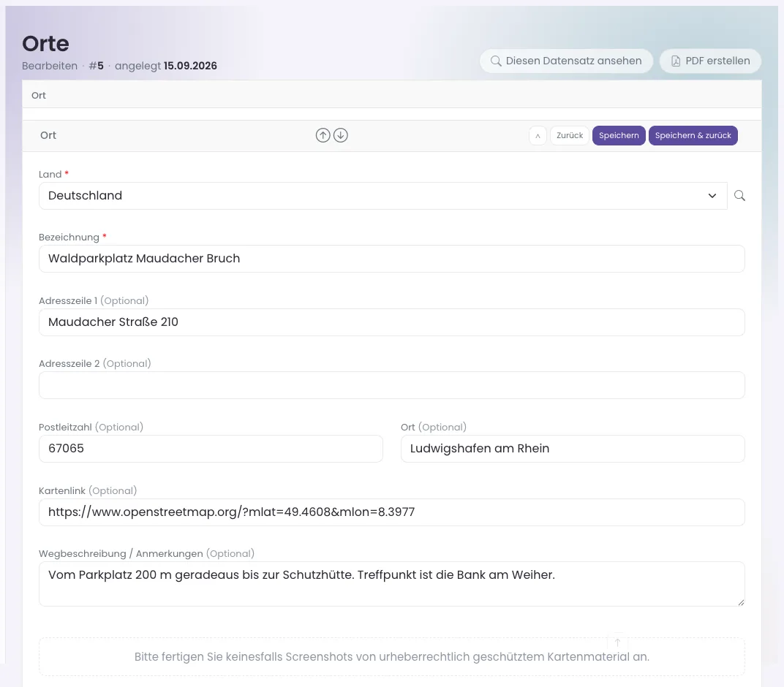Click the PDF document icon in 'PDF erstellen'
The height and width of the screenshot is (687, 784).
click(676, 61)
